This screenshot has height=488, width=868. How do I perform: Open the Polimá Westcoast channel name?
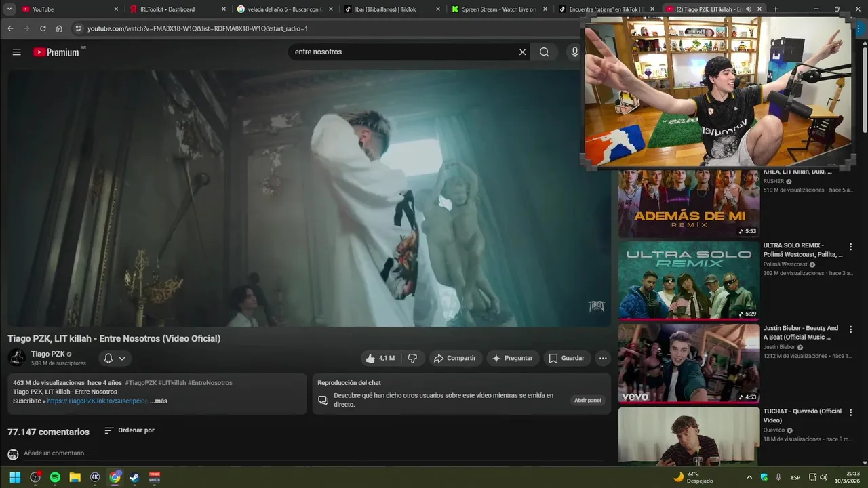[x=785, y=264]
